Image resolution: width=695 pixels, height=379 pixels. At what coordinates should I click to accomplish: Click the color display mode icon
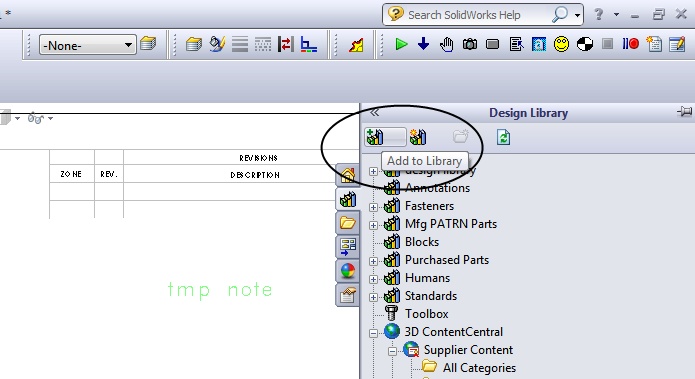pyautogui.click(x=308, y=44)
